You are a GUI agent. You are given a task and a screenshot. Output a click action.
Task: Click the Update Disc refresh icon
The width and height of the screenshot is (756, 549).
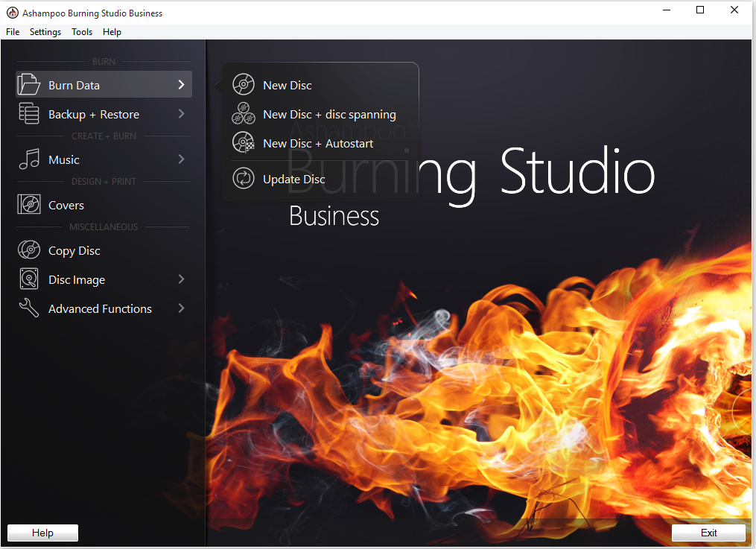[x=244, y=178]
